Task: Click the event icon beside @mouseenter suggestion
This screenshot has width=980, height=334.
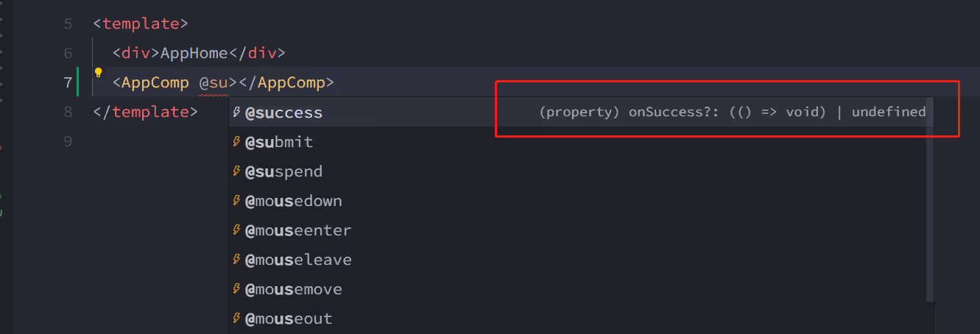Action: coord(236,230)
